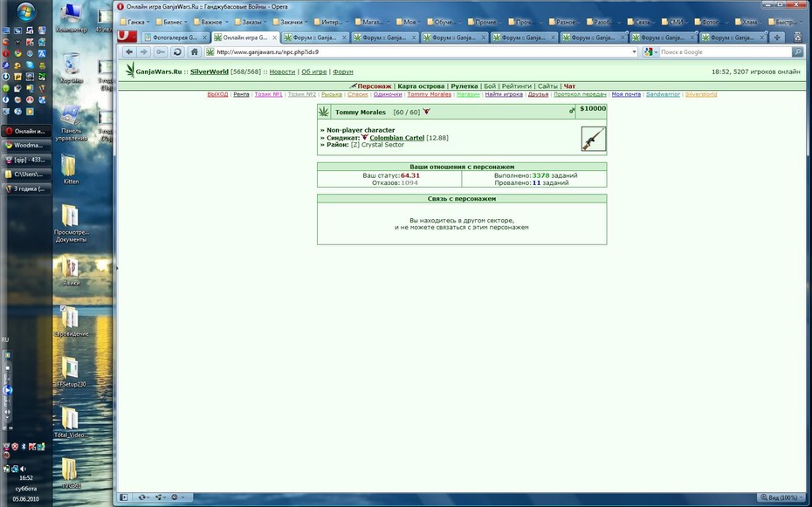The height and width of the screenshot is (507, 812).
Task: Open the Карта острова menu item
Action: point(421,86)
